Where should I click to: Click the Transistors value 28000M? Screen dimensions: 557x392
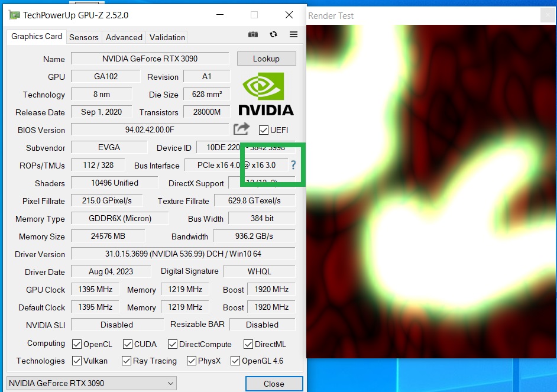[207, 112]
